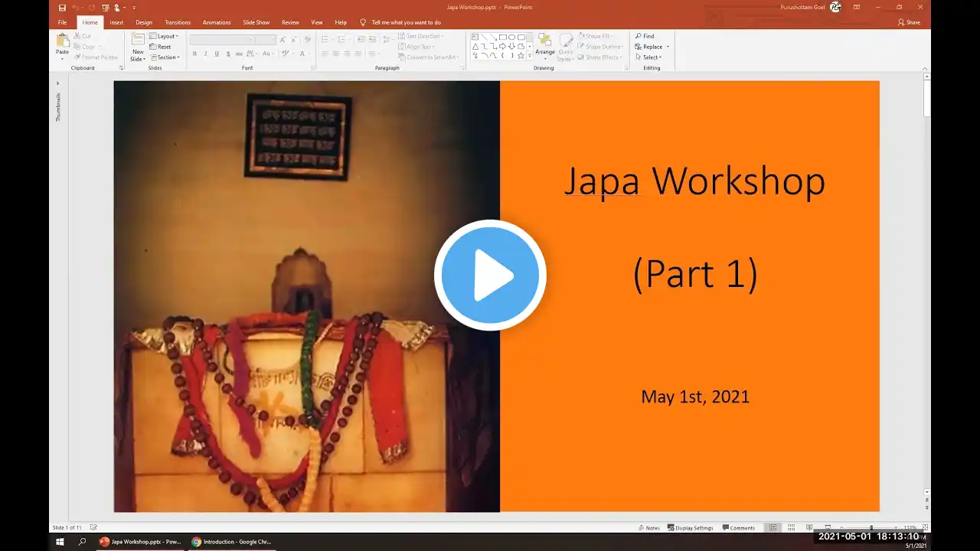
Task: Click the Shape Outline button
Action: point(601,47)
